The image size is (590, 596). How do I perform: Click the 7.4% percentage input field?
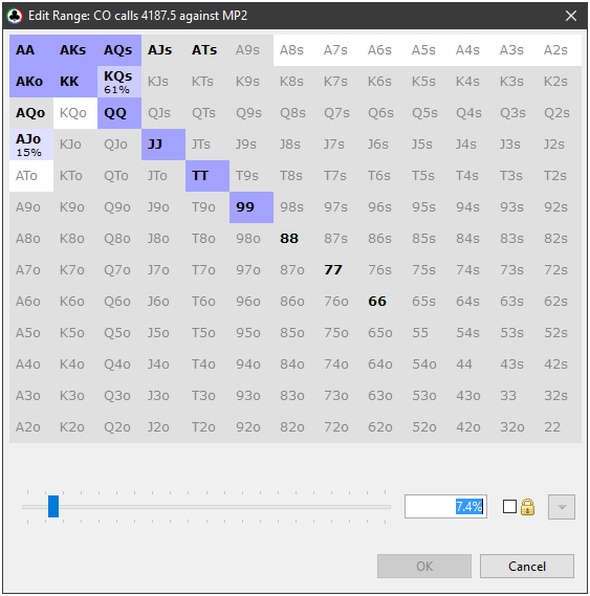(446, 507)
